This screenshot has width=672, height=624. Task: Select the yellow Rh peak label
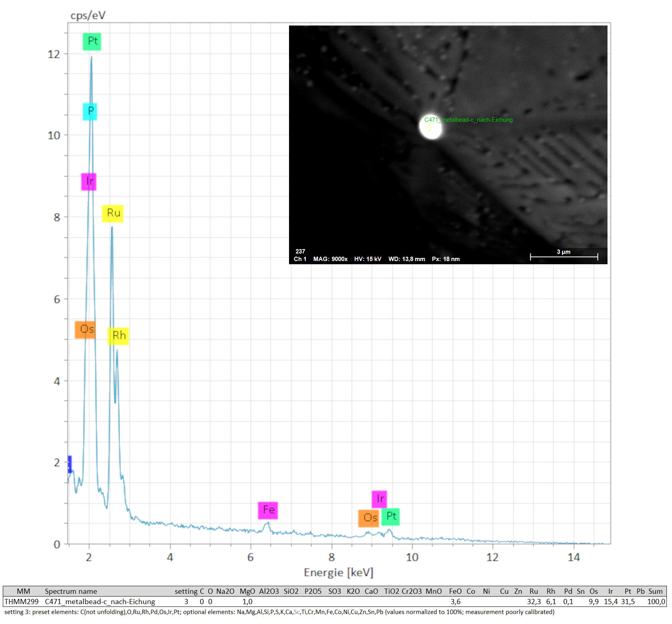coord(119,336)
